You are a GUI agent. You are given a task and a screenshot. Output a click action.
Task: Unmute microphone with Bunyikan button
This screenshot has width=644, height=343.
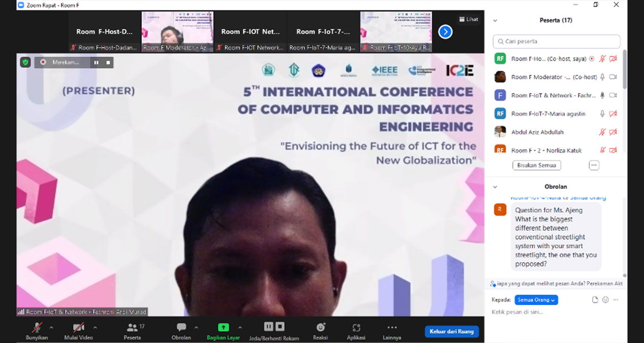click(x=37, y=327)
